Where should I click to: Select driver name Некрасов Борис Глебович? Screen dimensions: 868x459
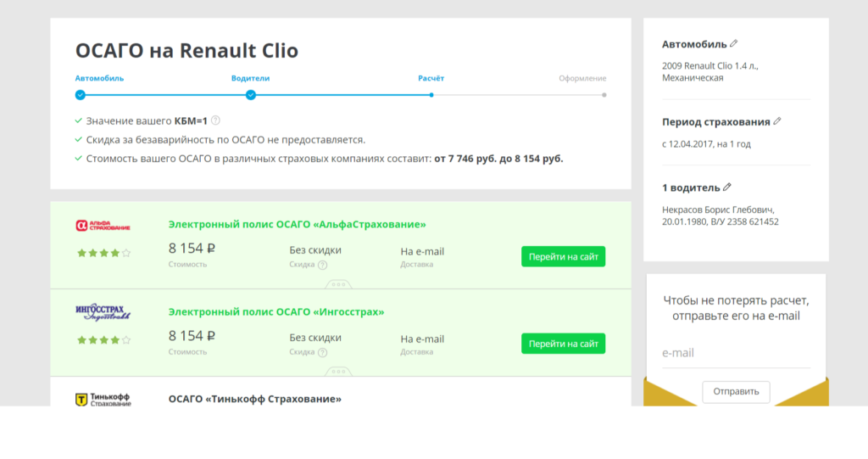point(718,210)
